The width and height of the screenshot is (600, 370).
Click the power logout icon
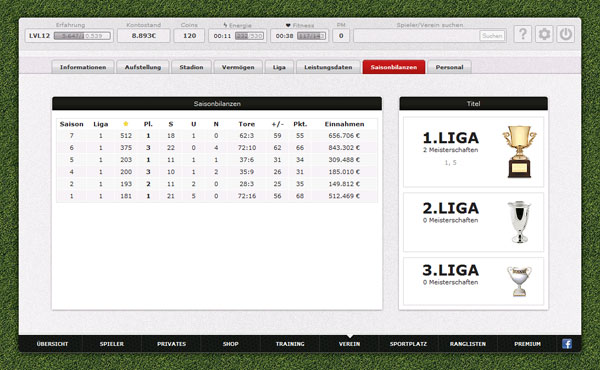coord(565,34)
